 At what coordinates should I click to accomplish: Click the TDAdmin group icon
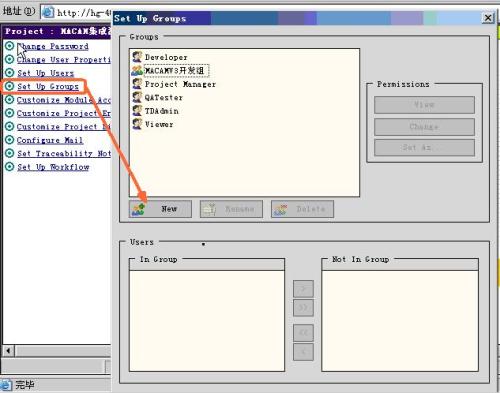(137, 111)
